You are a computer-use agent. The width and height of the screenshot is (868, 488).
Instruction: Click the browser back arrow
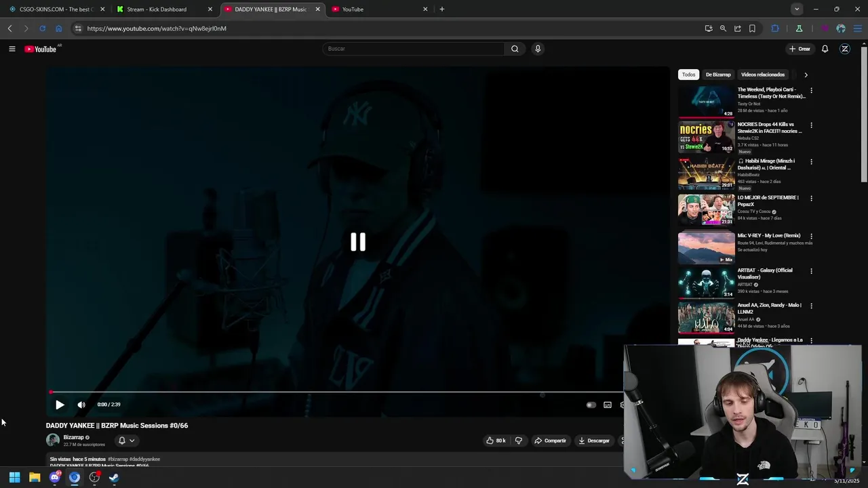9,28
